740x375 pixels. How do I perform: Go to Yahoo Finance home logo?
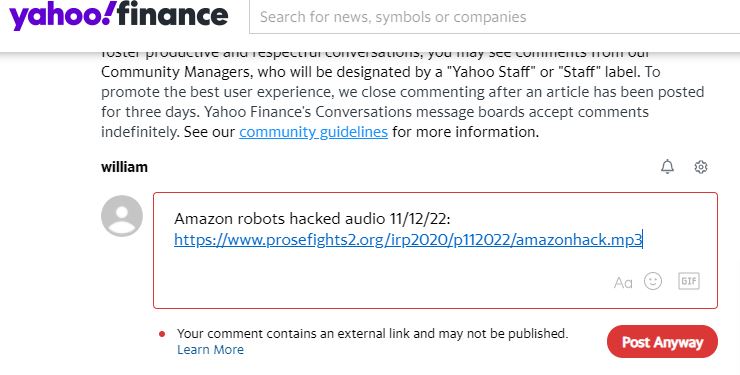[x=118, y=17]
